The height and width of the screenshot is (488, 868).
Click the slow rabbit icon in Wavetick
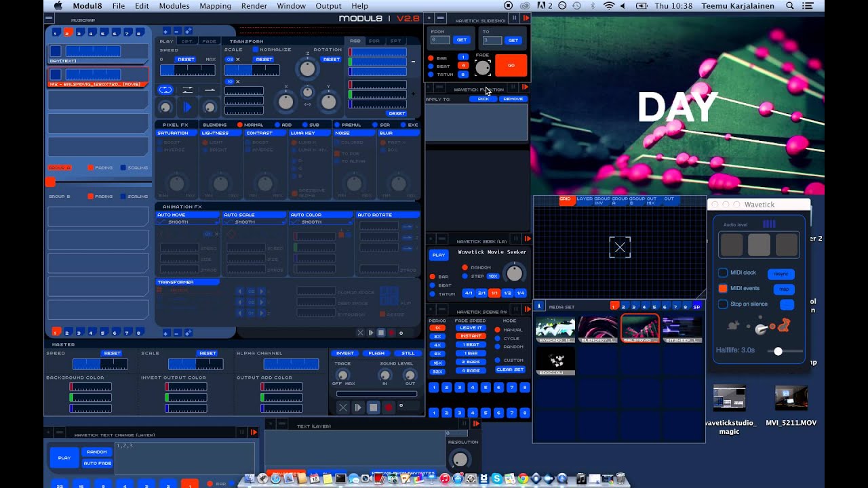(x=733, y=326)
